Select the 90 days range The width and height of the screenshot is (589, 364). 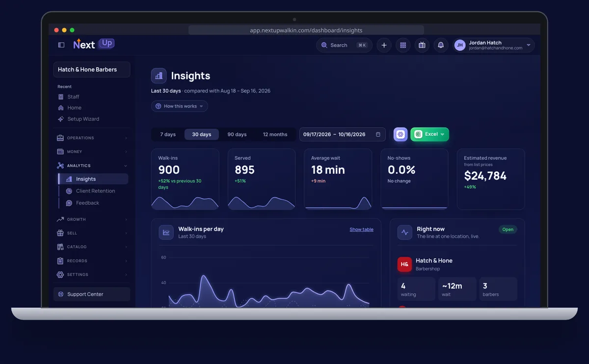point(237,134)
